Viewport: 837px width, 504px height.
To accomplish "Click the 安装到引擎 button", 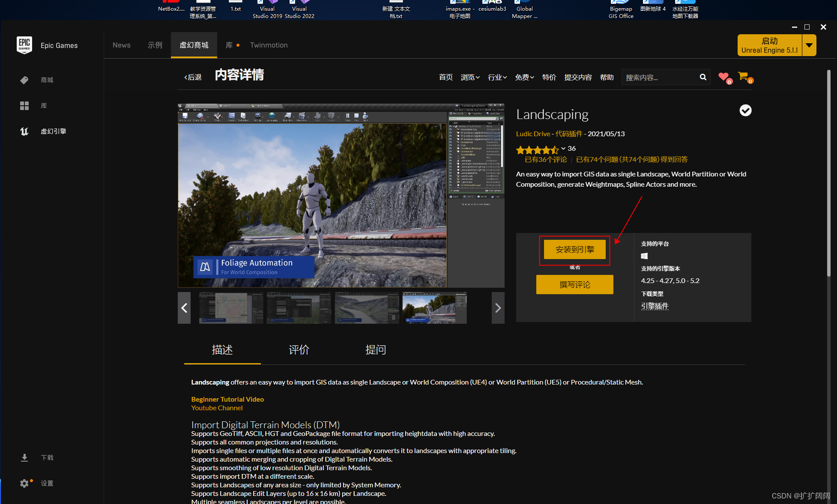I will coord(574,250).
